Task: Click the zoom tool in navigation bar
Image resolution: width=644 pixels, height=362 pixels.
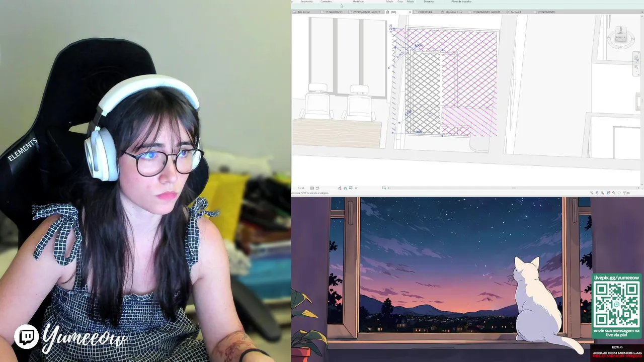Action: (636, 68)
